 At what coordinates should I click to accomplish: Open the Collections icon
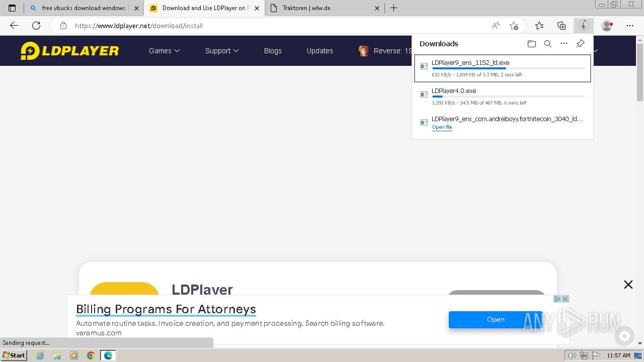561,26
